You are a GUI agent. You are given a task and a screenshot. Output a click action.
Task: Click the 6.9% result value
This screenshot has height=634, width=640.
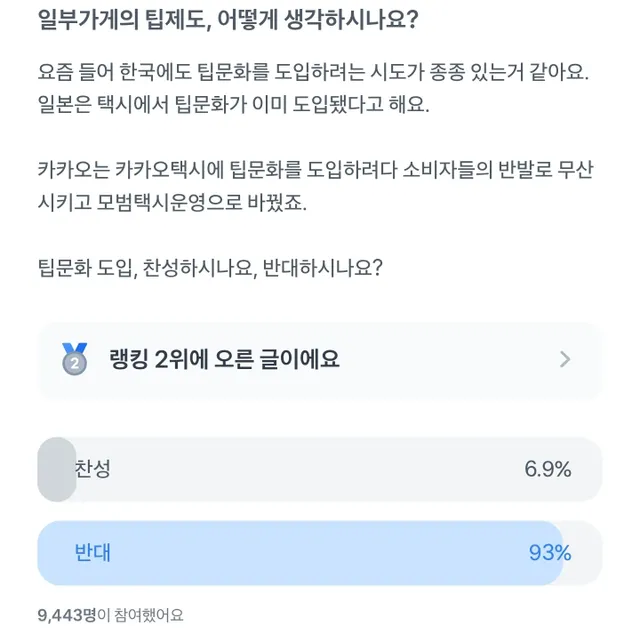pos(547,469)
